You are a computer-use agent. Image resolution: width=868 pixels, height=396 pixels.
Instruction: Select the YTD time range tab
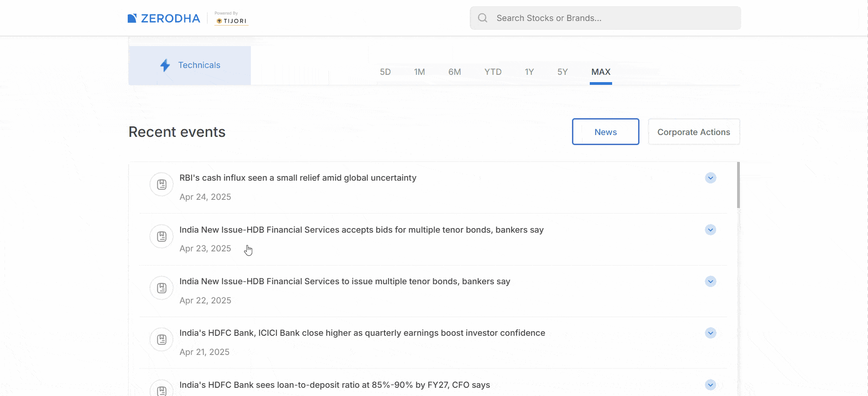coord(493,72)
